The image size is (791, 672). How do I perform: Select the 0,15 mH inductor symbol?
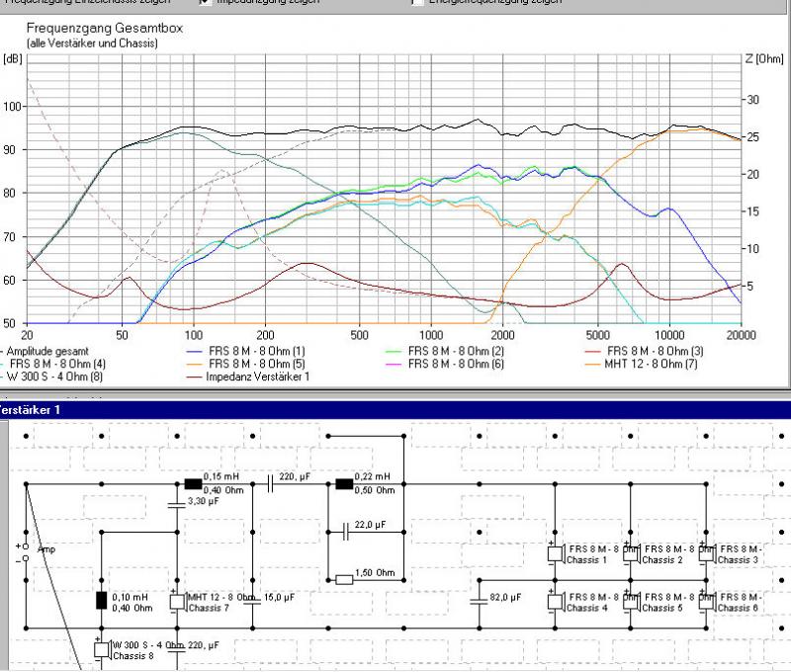pos(192,484)
